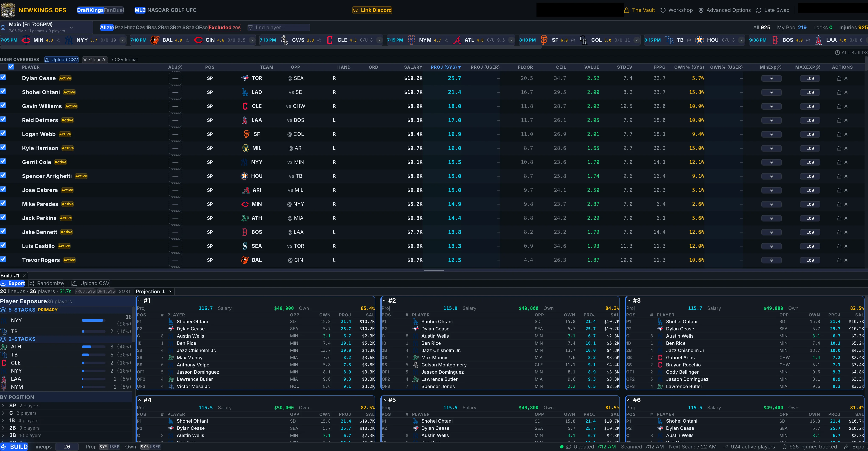The height and width of the screenshot is (451, 868).
Task: Dismiss the CWS at CLE game chip
Action: pos(379,40)
